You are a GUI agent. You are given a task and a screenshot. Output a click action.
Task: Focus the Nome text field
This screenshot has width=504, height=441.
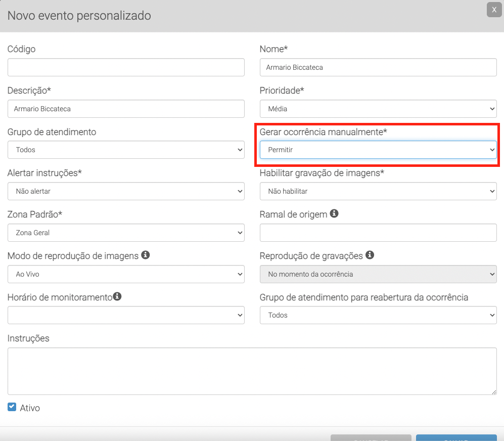click(378, 67)
